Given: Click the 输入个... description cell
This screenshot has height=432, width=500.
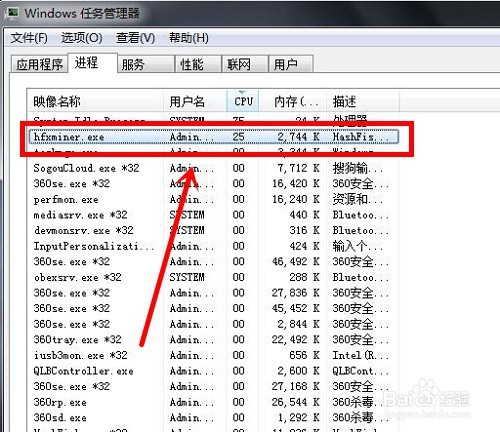Looking at the screenshot, I should [x=358, y=246].
